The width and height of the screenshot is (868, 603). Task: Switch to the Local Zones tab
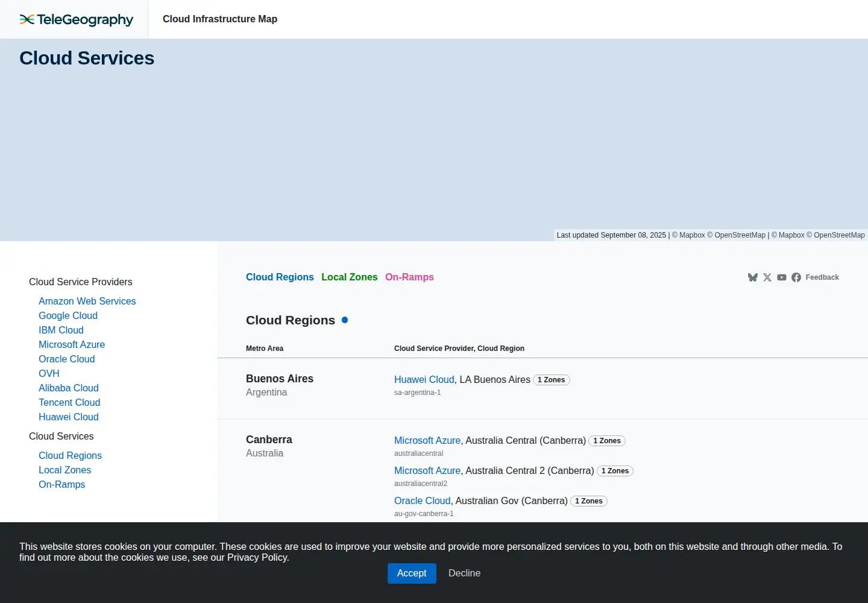(x=350, y=277)
